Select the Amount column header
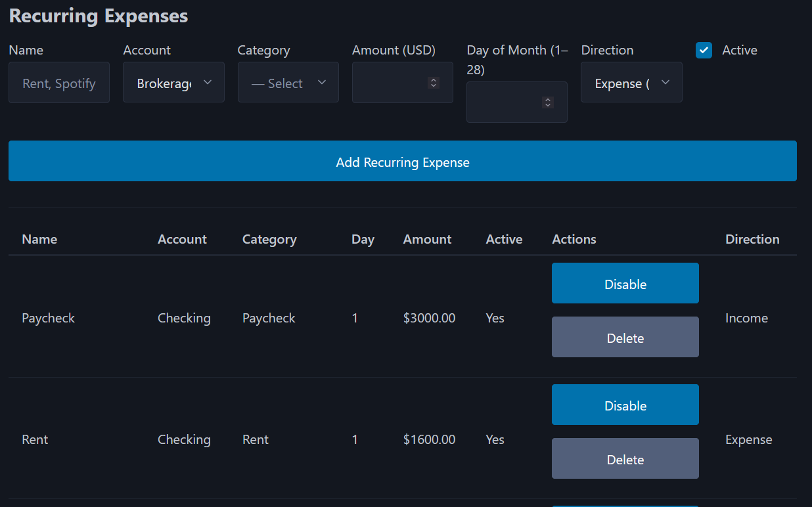The height and width of the screenshot is (507, 812). (x=427, y=239)
